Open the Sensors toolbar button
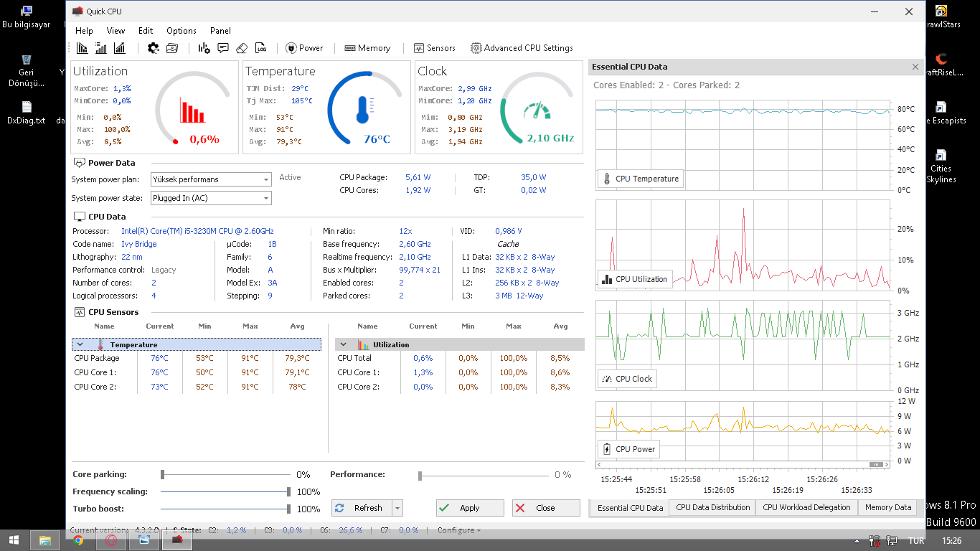The image size is (980, 551). (435, 48)
